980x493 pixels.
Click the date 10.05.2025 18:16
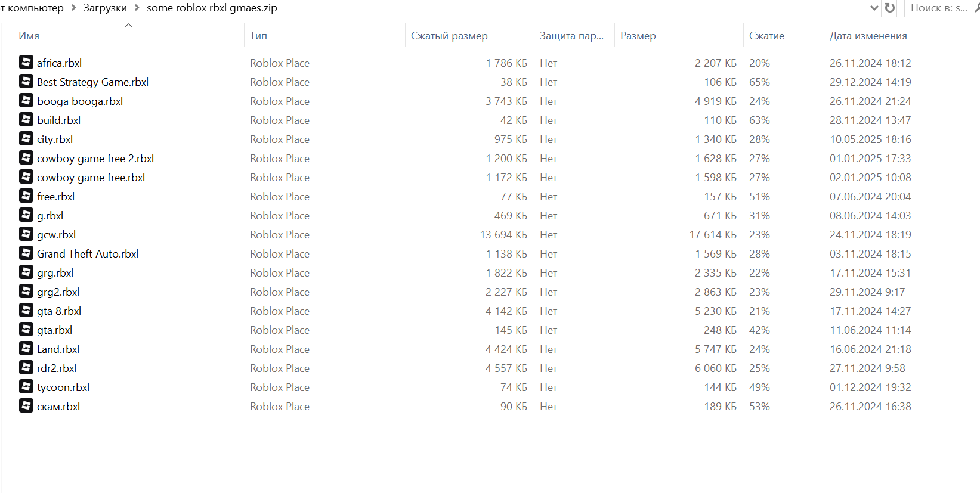coord(870,139)
